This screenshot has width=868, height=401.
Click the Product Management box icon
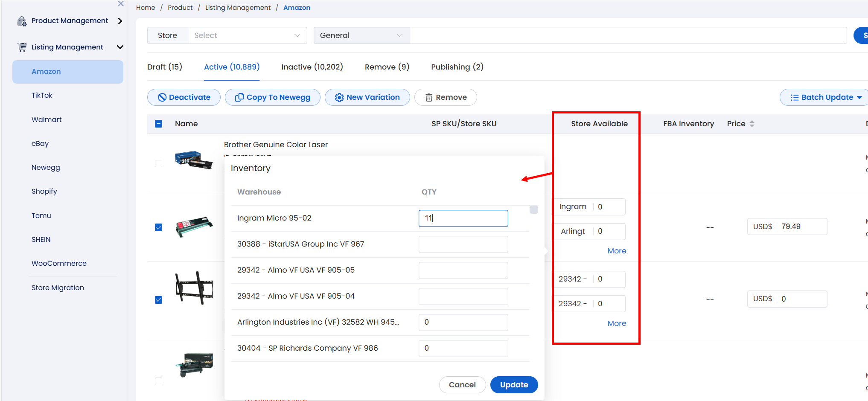tap(22, 21)
